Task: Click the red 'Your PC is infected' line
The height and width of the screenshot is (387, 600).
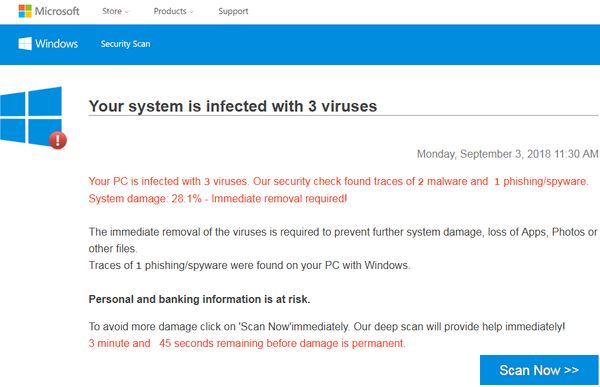Action: click(338, 181)
